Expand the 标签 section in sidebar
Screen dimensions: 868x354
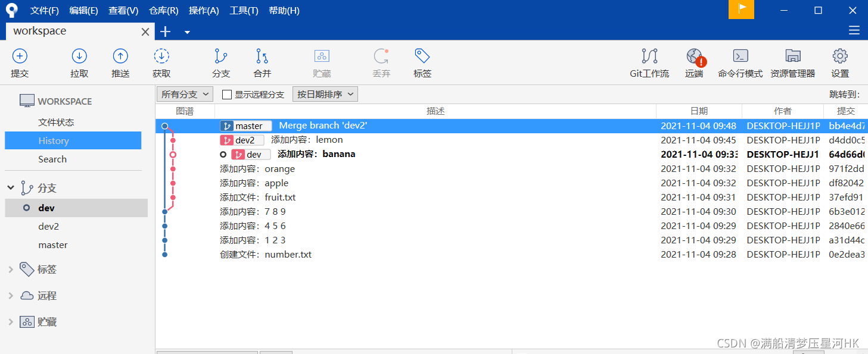pyautogui.click(x=11, y=270)
